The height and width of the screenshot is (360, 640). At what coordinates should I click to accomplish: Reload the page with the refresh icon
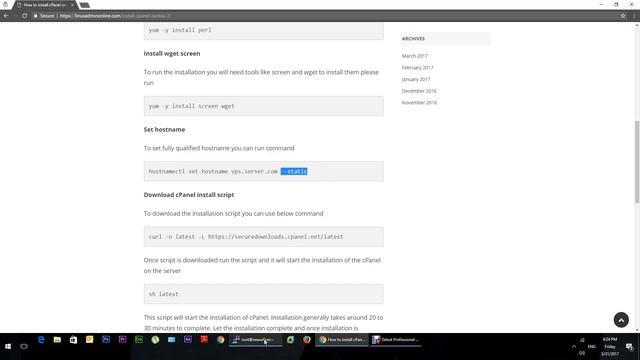24,16
